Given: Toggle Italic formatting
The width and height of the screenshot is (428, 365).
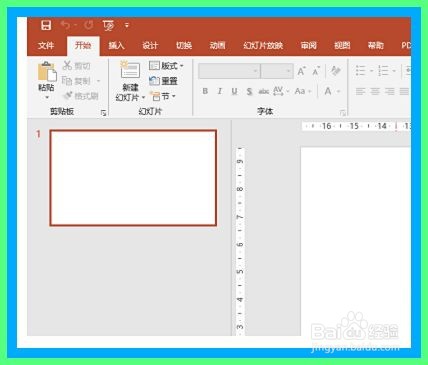Looking at the screenshot, I should tap(219, 91).
